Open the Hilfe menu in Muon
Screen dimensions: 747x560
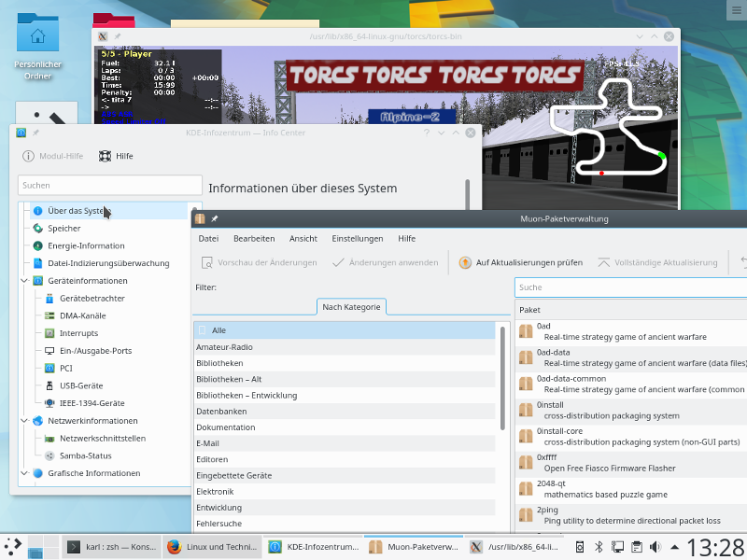(x=407, y=239)
